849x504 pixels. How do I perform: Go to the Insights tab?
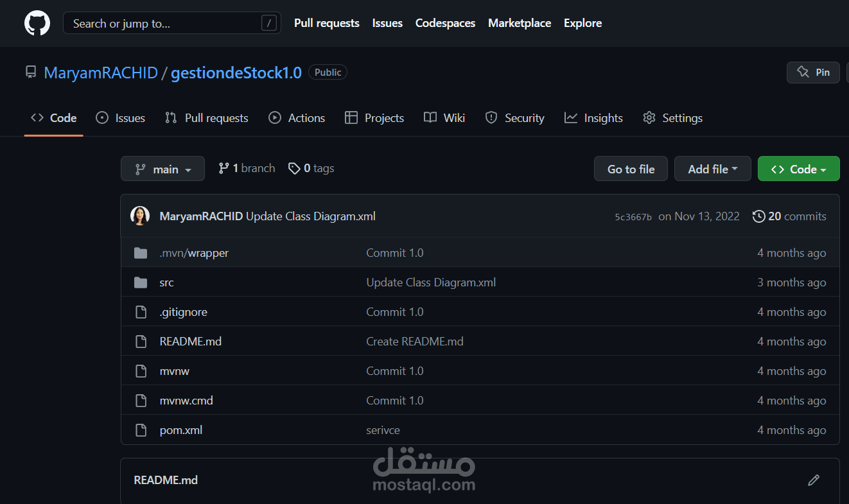pyautogui.click(x=593, y=118)
